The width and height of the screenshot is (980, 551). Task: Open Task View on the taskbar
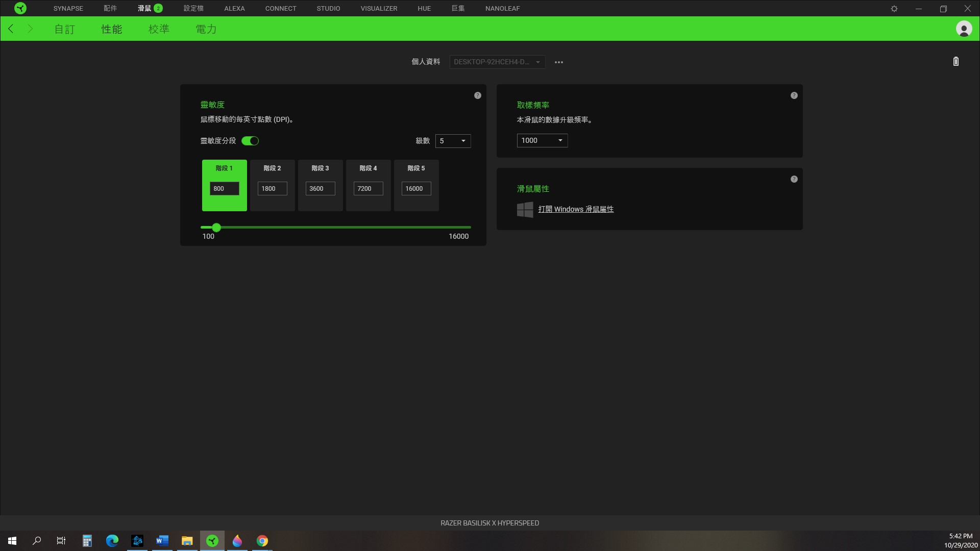pyautogui.click(x=61, y=541)
